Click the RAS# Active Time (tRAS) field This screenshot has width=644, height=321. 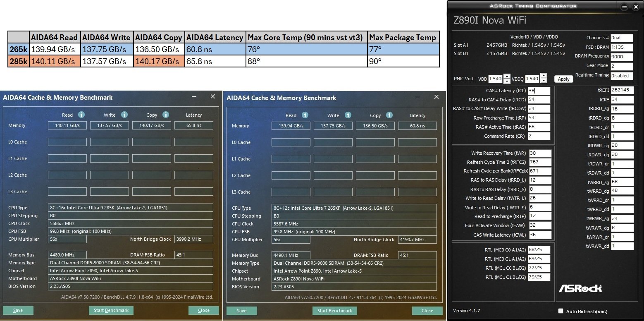[539, 127]
